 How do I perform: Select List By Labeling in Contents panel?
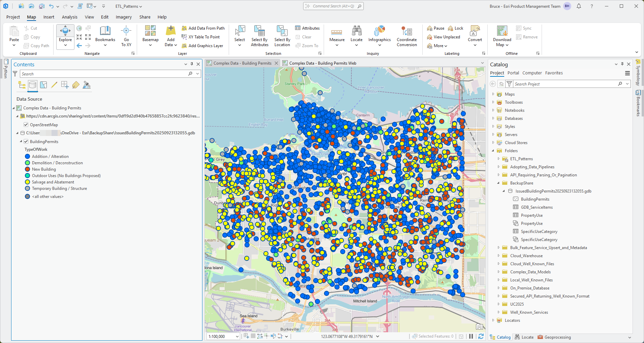(76, 85)
